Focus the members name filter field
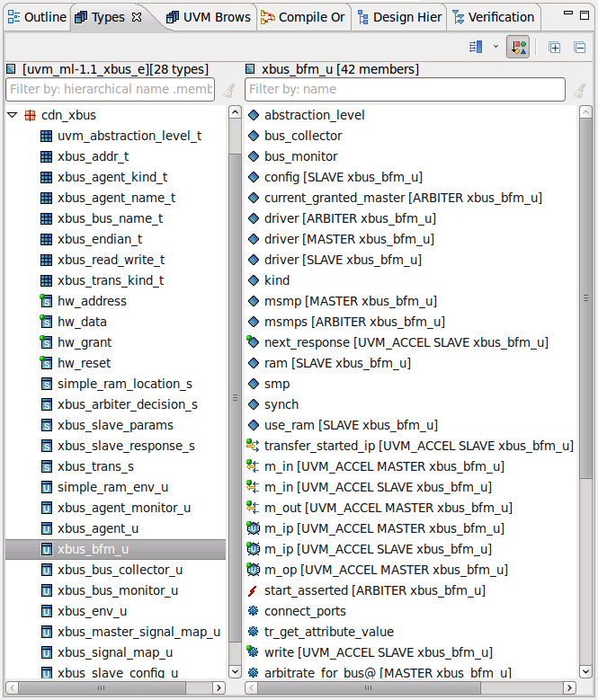The height and width of the screenshot is (700, 598). [405, 89]
